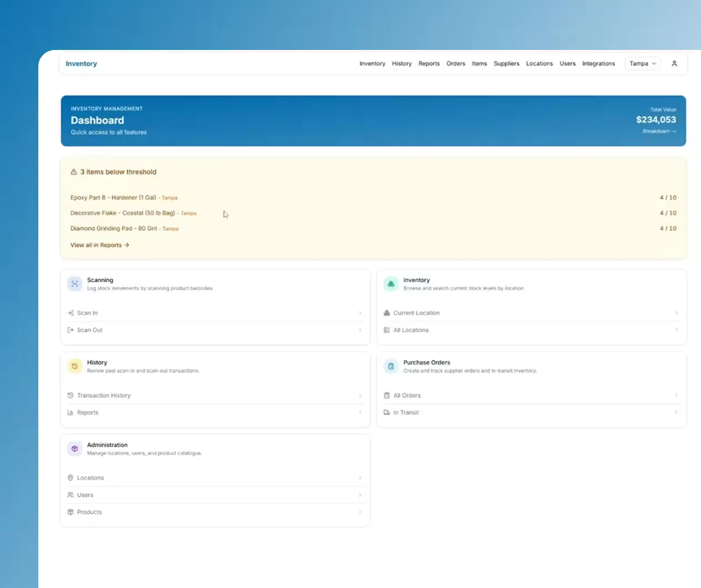The height and width of the screenshot is (588, 701).
Task: Open the Tampa location dropdown
Action: [x=643, y=64]
